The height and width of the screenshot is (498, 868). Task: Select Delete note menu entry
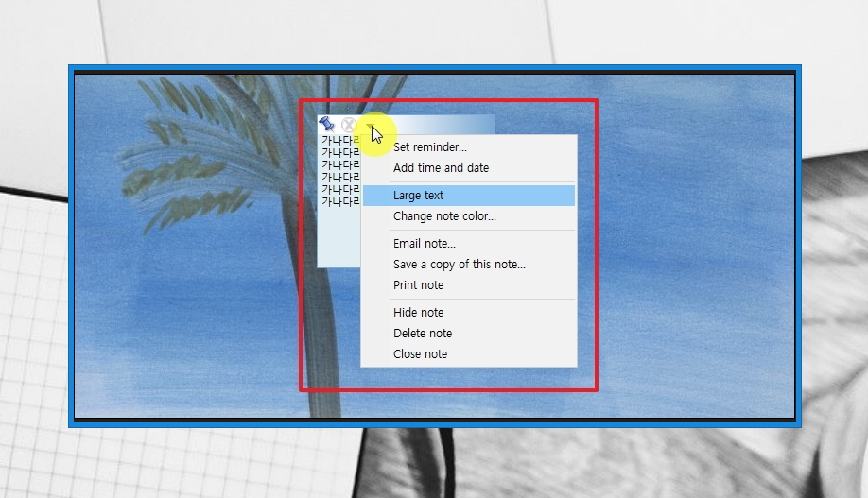[x=469, y=334]
